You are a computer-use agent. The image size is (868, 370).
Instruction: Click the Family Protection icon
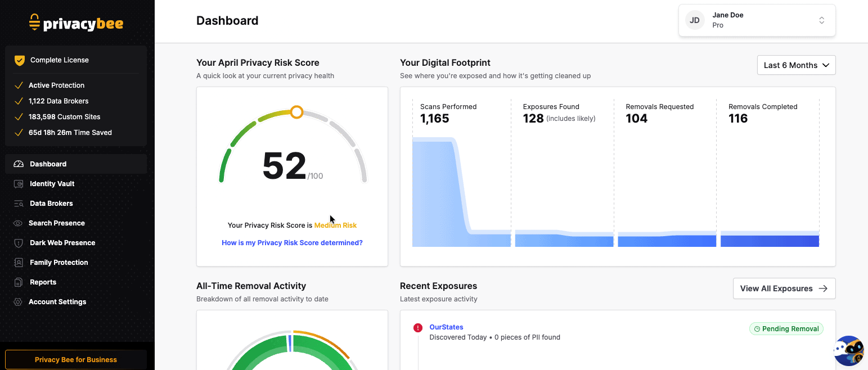pyautogui.click(x=19, y=263)
